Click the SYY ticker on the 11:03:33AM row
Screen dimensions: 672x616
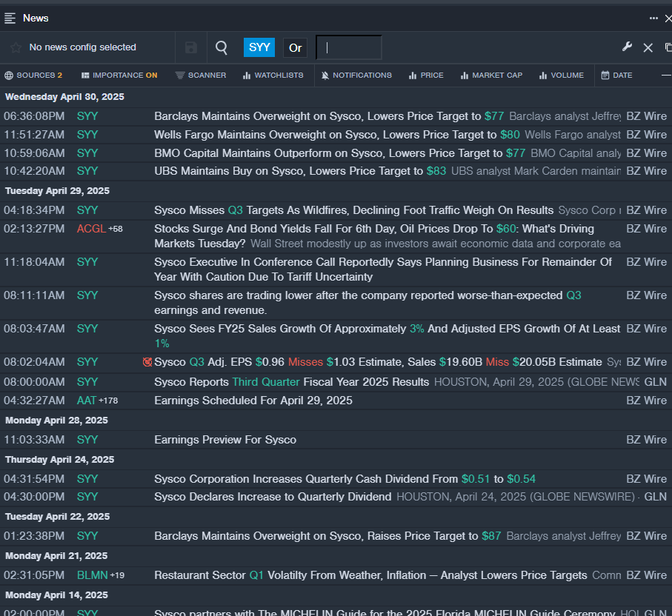tap(87, 440)
